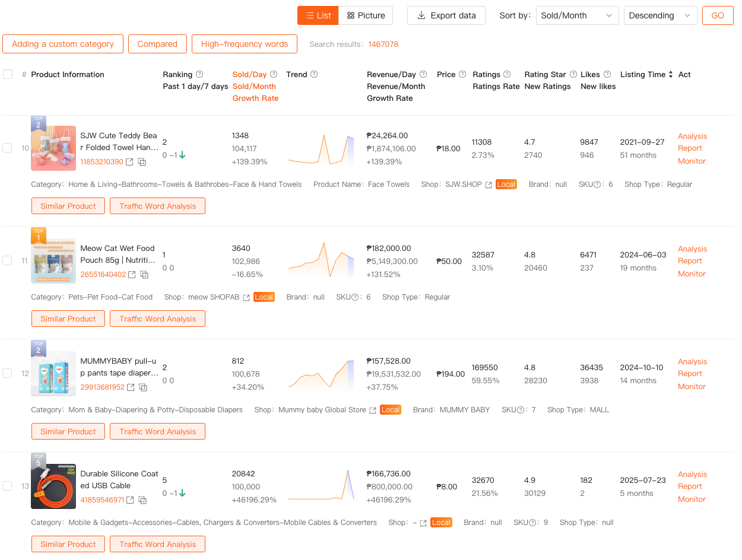Switch to Picture view tab
This screenshot has height=560, width=742.
366,15
